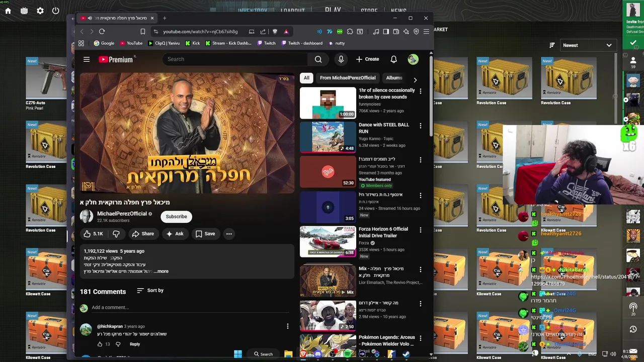Go to the game's home icon
Viewport: 644px width, 362px height.
pos(8,11)
